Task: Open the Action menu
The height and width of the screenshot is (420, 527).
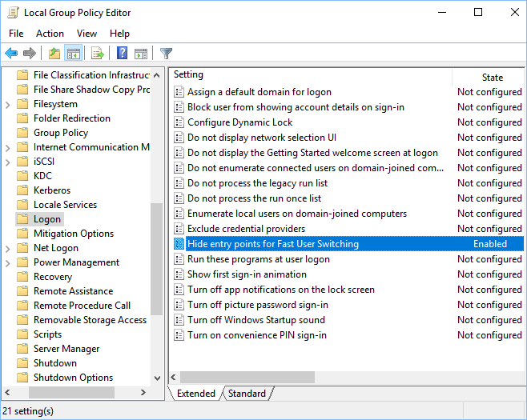Action: 50,34
